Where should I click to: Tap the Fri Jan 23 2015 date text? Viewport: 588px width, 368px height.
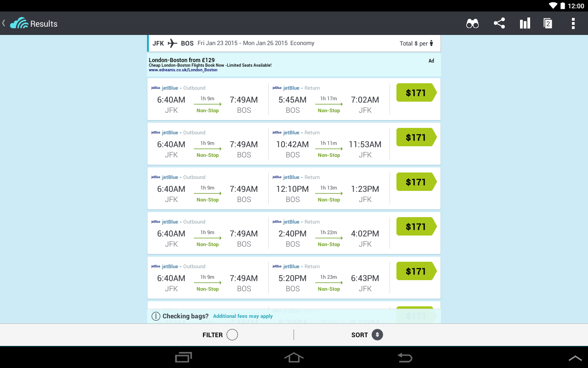pos(218,43)
